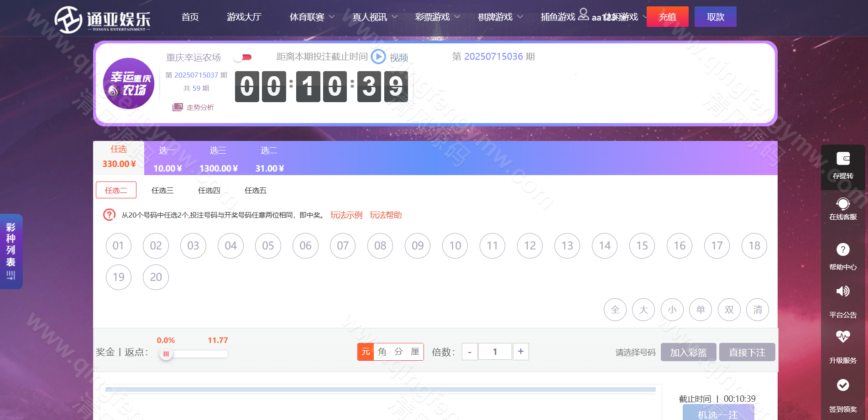Click the 平台公告 speaker icon

click(x=842, y=291)
